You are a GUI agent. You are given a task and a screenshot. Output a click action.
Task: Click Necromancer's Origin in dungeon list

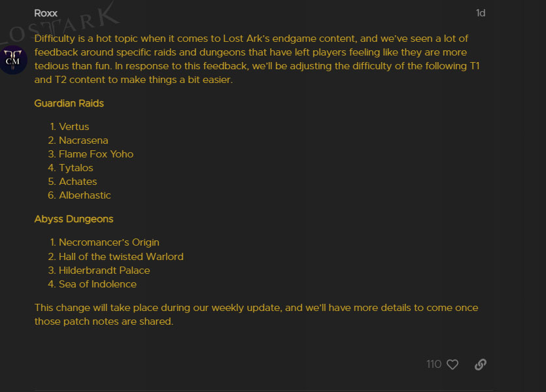[x=109, y=242]
